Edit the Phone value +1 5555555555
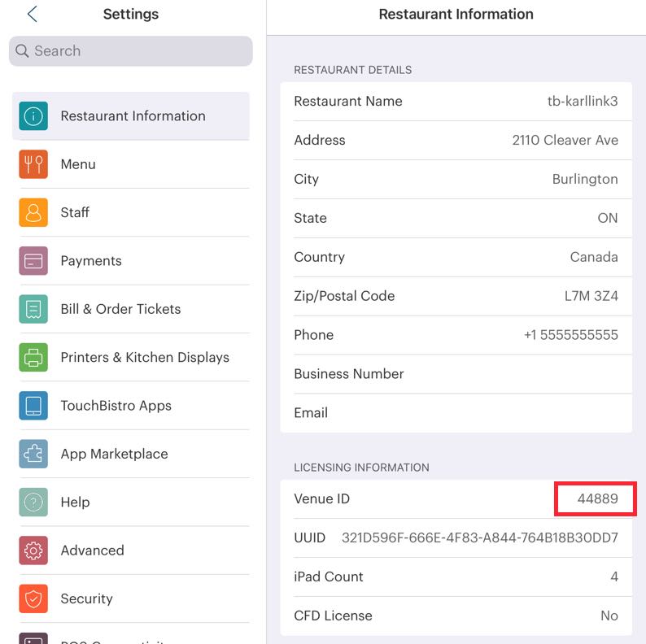The height and width of the screenshot is (644, 646). click(x=570, y=335)
